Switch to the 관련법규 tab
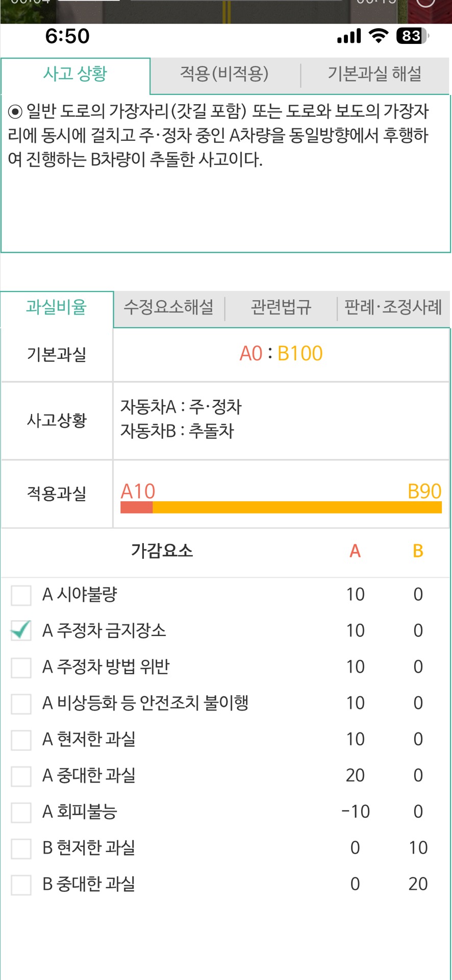This screenshot has height=980, width=452. (x=281, y=307)
